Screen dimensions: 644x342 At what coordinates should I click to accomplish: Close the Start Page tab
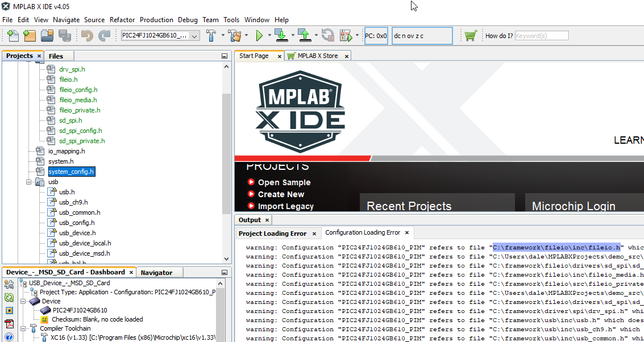[280, 56]
